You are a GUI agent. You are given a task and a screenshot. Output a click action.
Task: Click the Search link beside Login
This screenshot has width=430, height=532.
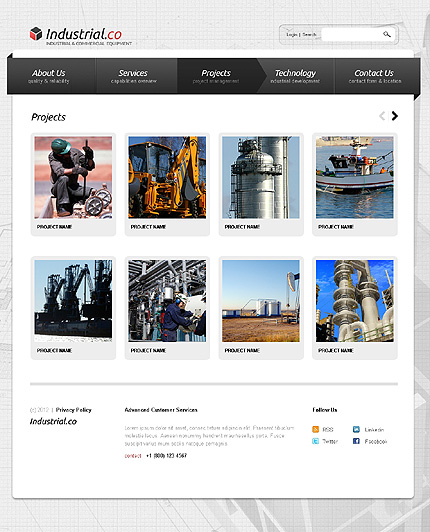click(309, 35)
